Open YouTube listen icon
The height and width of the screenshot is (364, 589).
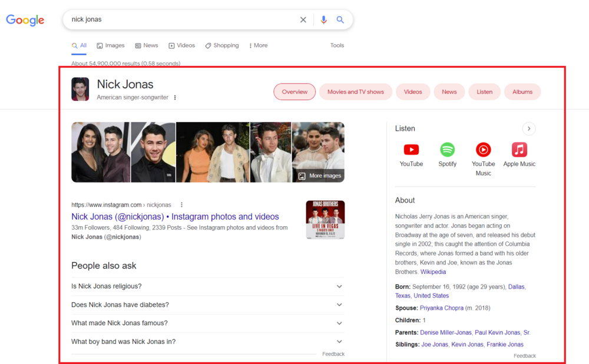pyautogui.click(x=411, y=150)
